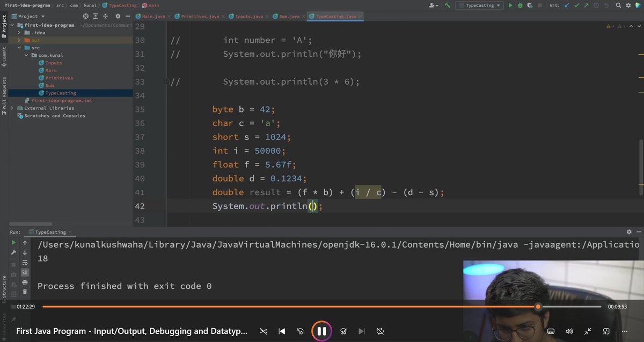Viewport: 644px width, 342px height.
Task: Select the TypeCasting.java editor tab
Action: pos(335,17)
